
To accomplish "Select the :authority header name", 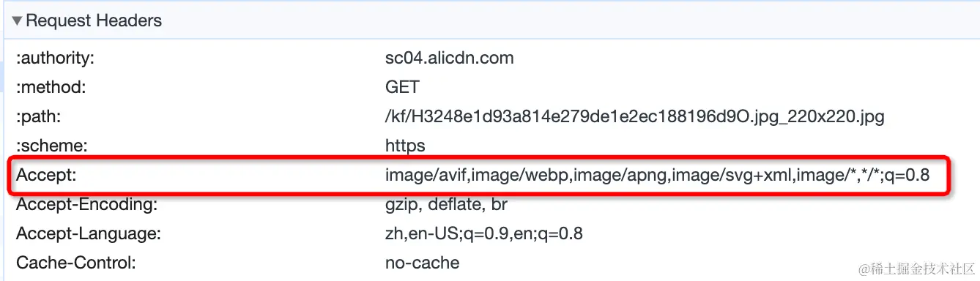I will coord(56,58).
